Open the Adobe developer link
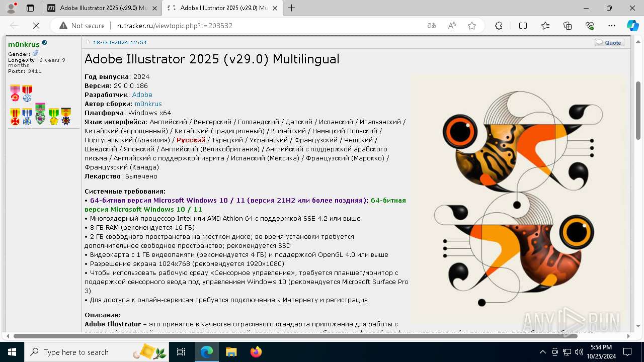Image resolution: width=644 pixels, height=362 pixels. pos(142,95)
